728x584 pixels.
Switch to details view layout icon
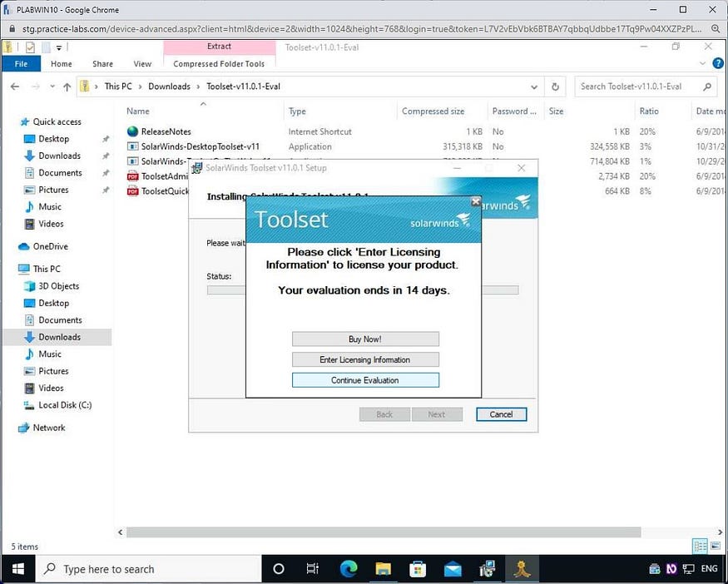click(701, 547)
